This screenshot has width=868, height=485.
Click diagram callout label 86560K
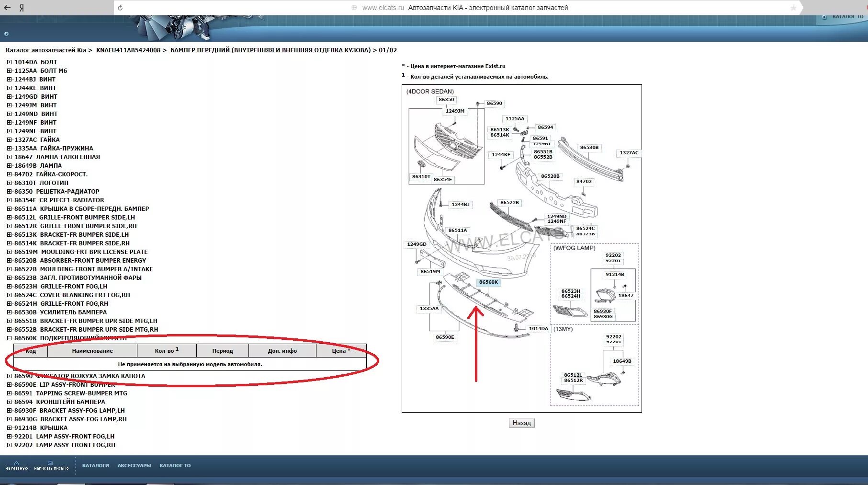488,282
